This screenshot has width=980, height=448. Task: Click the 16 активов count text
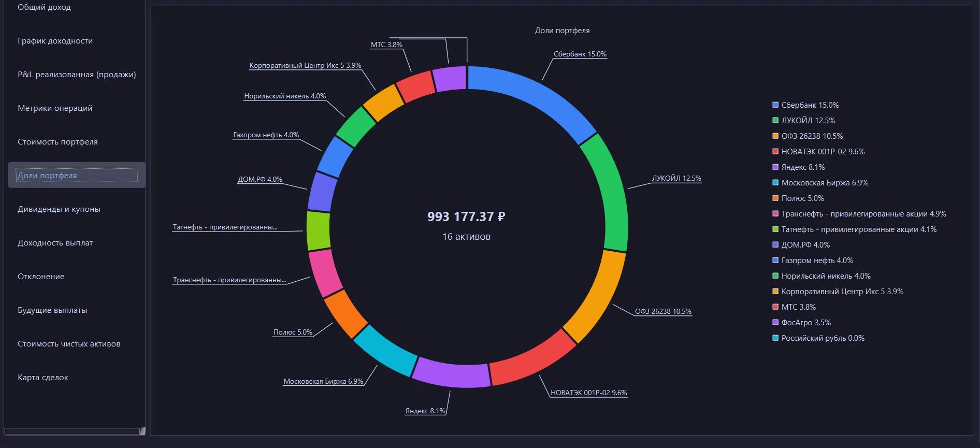pos(466,237)
